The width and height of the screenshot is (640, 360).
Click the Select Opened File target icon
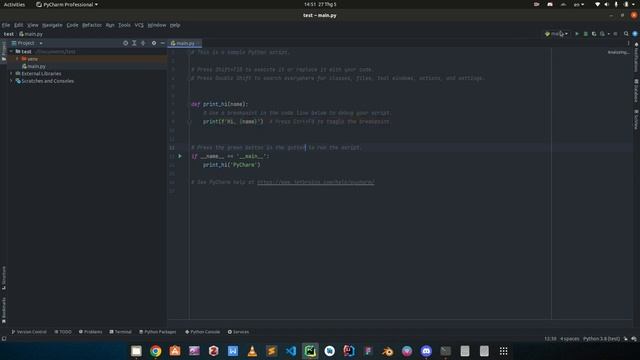[125, 43]
